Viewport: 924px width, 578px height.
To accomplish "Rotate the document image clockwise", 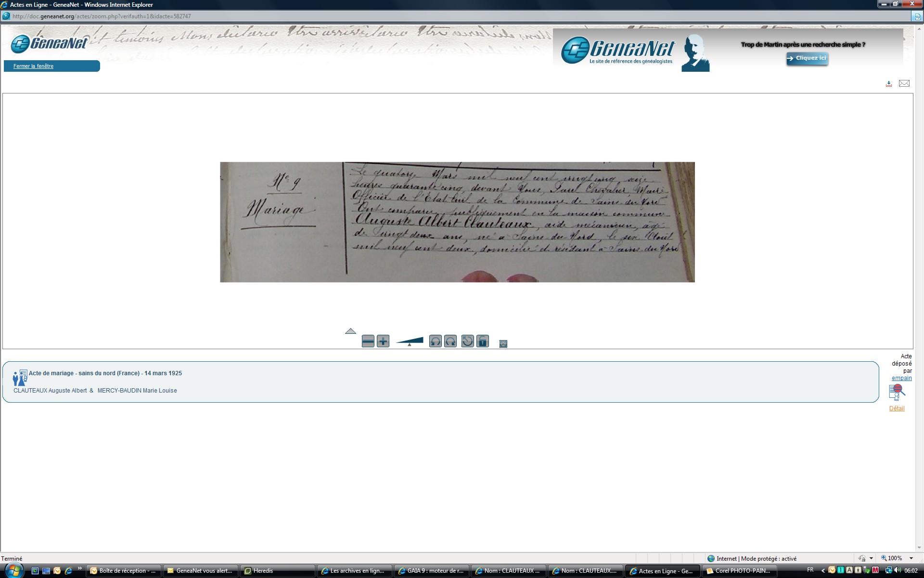I will click(450, 342).
